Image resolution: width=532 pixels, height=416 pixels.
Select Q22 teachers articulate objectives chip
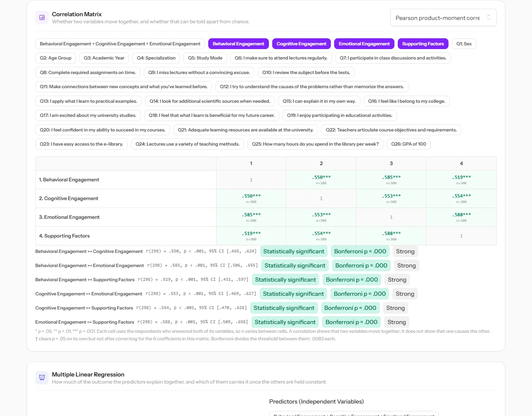tap(391, 130)
